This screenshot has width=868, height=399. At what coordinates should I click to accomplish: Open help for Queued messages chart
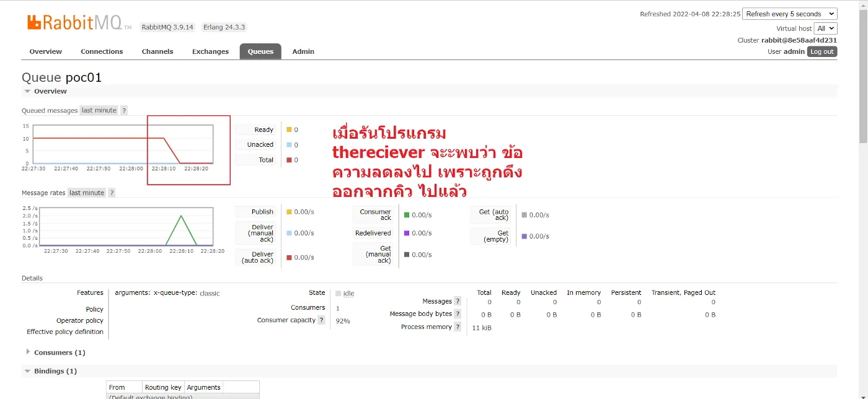pyautogui.click(x=124, y=110)
